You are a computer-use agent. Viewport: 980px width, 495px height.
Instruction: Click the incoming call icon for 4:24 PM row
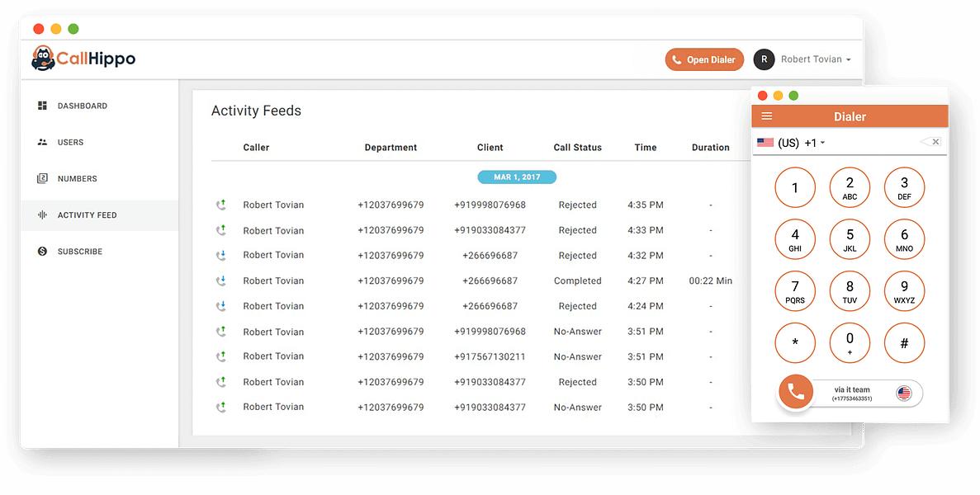click(221, 306)
